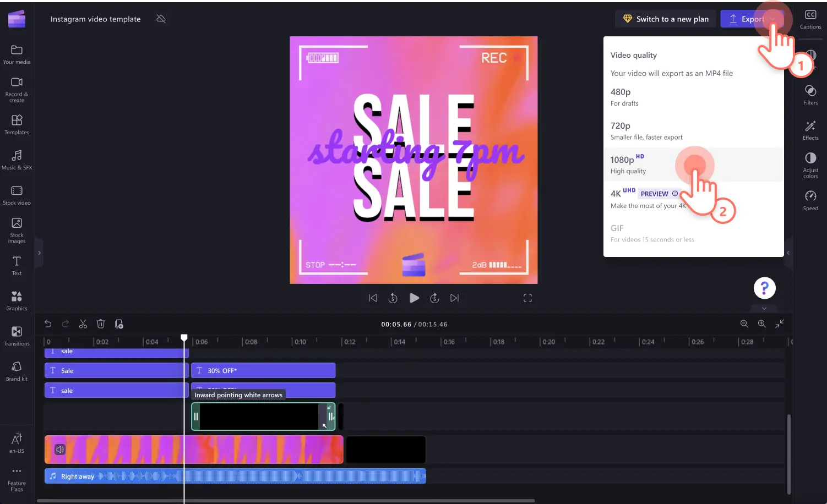Click the Clipchamp logo icon
Viewport: 827px width, 504px height.
coord(17,19)
